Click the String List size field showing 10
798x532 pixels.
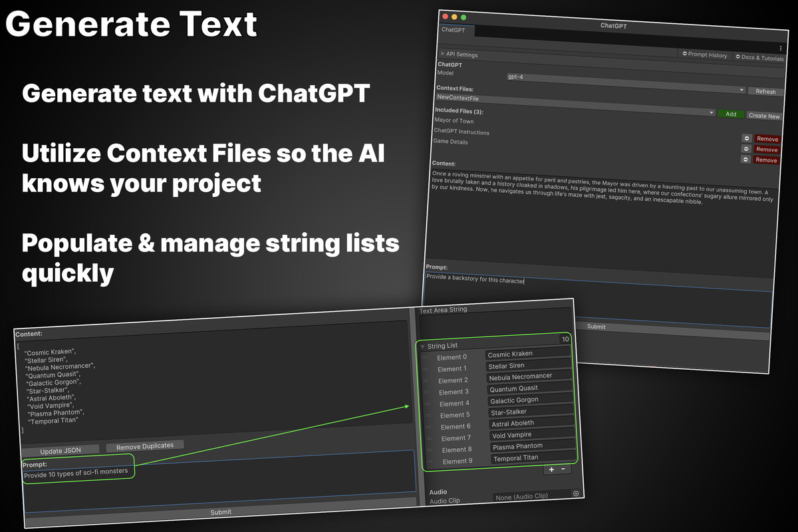tap(565, 340)
